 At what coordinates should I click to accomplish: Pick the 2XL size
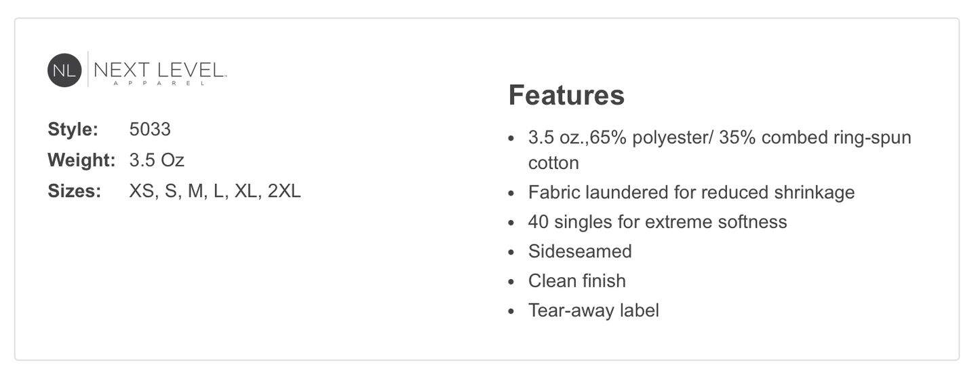click(284, 191)
